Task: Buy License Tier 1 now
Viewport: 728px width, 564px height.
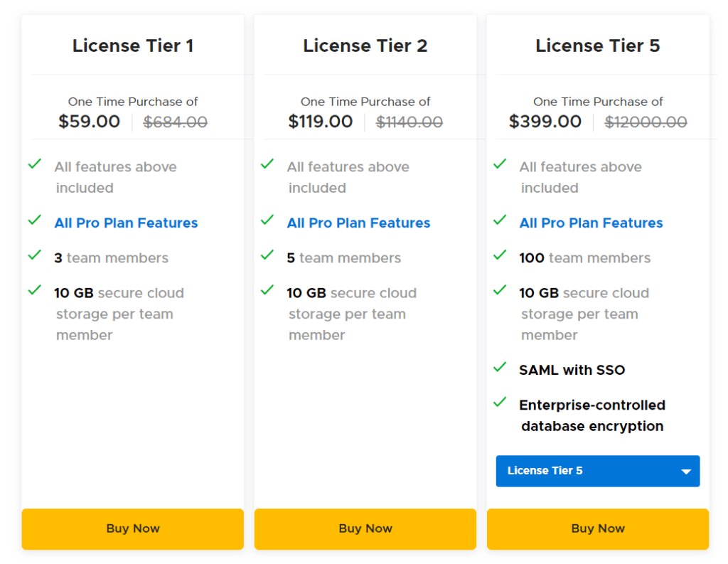Action: [x=133, y=528]
